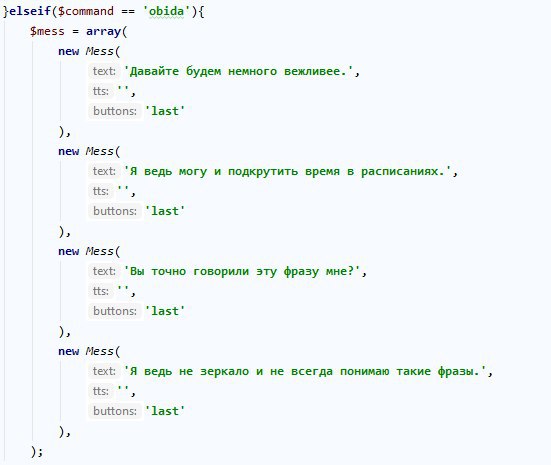Select the string 'Я ведь могу и подкрутить время в расписаниях.'
551x465 pixels.
tap(287, 171)
